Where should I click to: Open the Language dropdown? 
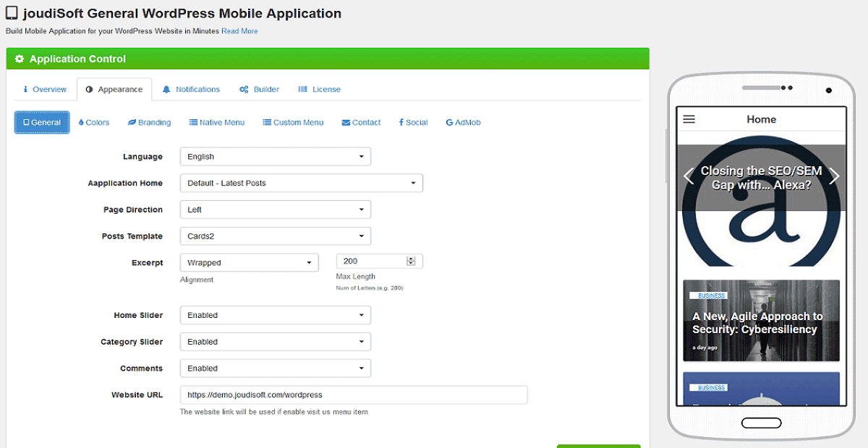[275, 157]
